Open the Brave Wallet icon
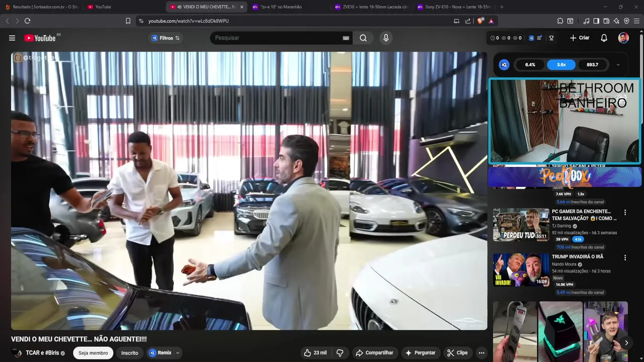The image size is (644, 362). click(606, 21)
